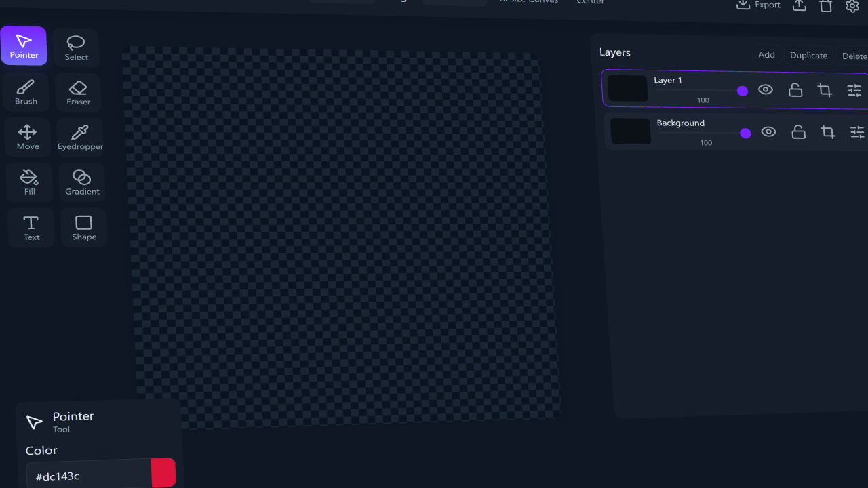Viewport: 868px width, 488px height.
Task: Lock Layer 1 with the padlock icon
Action: click(795, 89)
